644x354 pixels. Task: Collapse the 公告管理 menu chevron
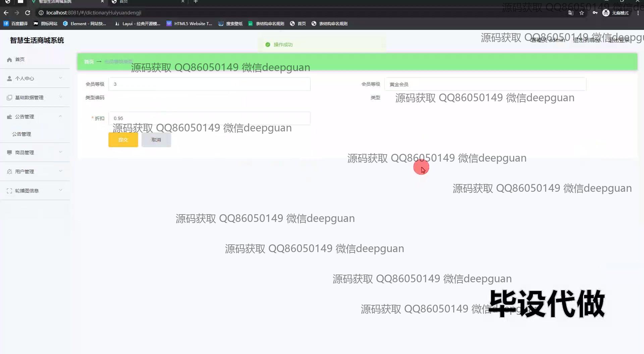[x=61, y=116]
